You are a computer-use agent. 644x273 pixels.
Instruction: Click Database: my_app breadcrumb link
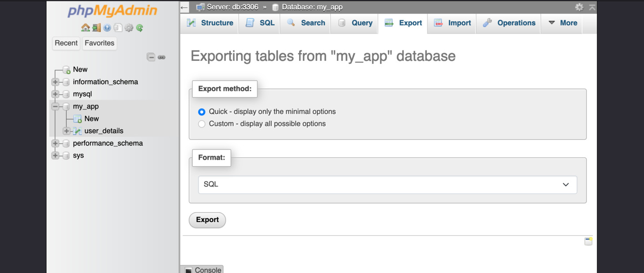click(312, 7)
